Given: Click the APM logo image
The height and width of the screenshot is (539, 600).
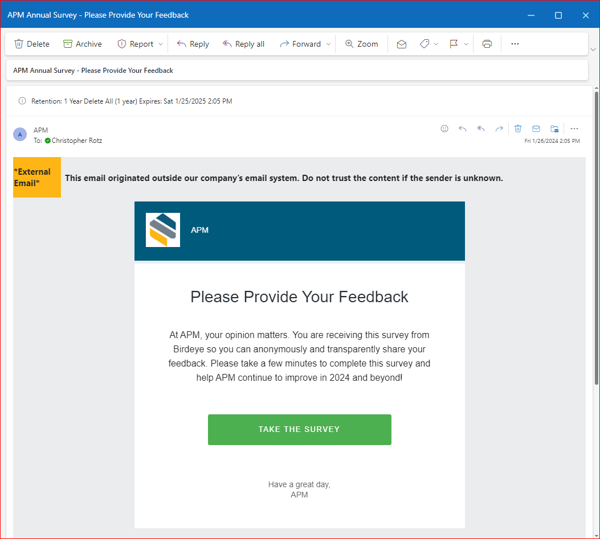Looking at the screenshot, I should (x=163, y=230).
